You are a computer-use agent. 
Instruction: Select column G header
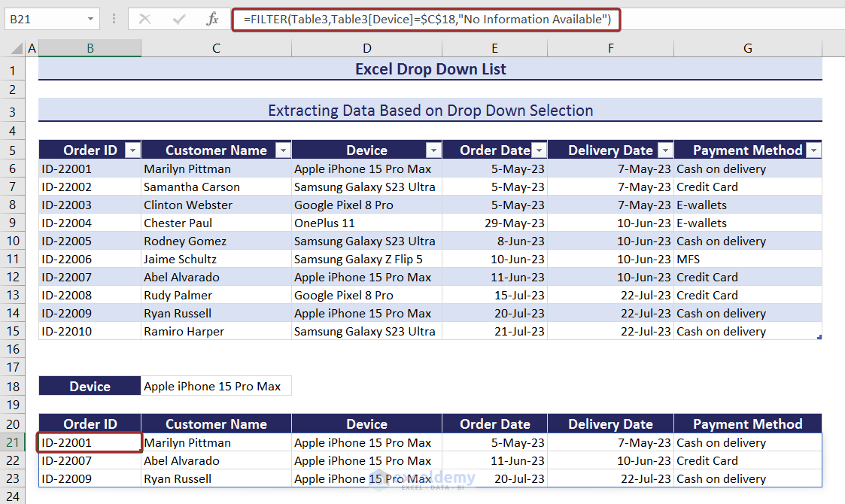pos(748,48)
